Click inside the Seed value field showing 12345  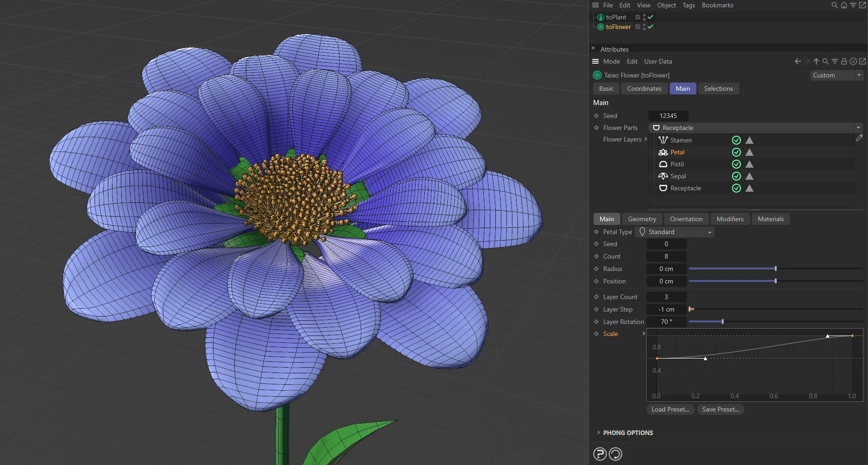pyautogui.click(x=668, y=116)
